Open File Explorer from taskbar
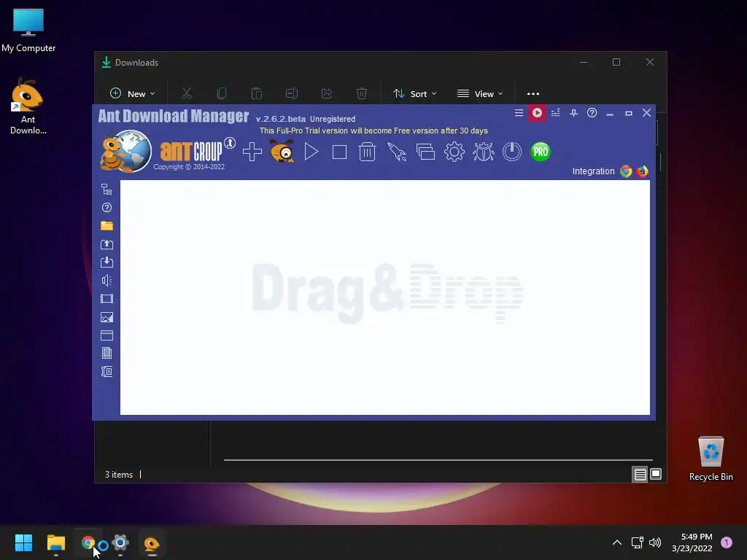The image size is (747, 560). tap(55, 542)
